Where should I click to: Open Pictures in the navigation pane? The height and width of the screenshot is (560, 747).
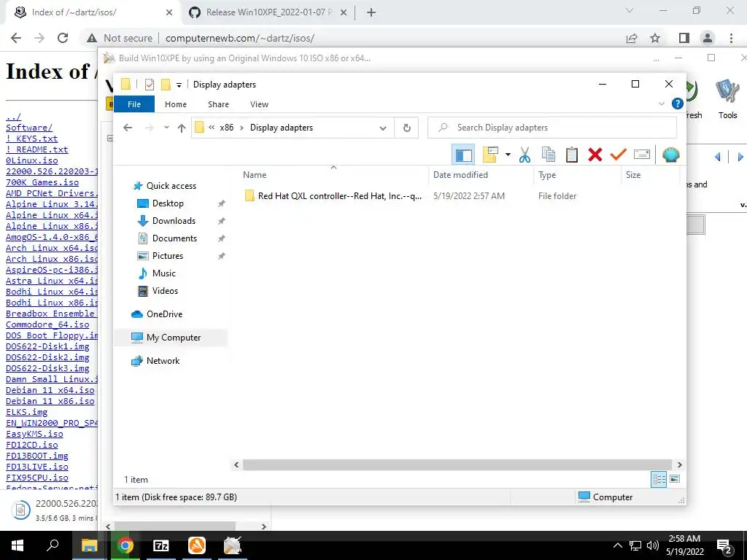point(168,256)
